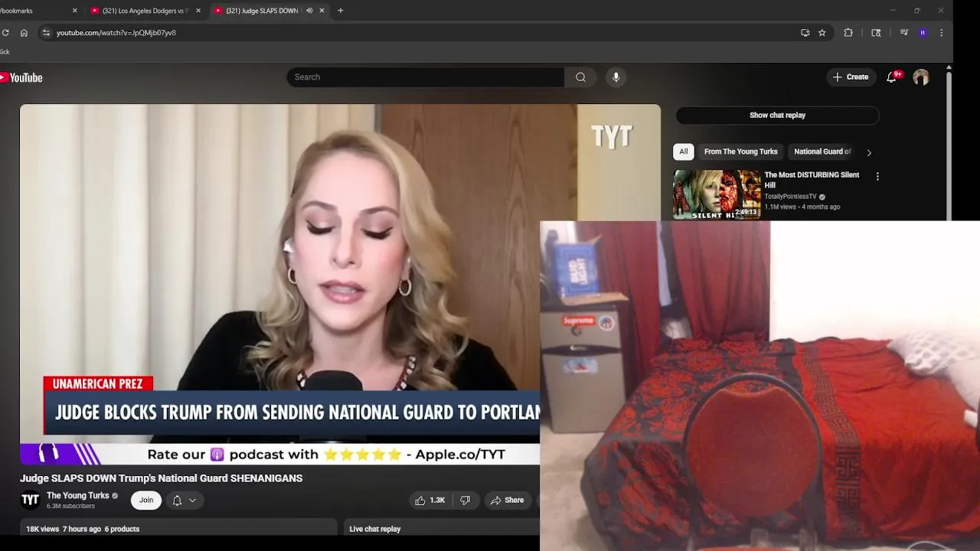Open The Most DISTURBING Silent Hill title

pyautogui.click(x=812, y=180)
